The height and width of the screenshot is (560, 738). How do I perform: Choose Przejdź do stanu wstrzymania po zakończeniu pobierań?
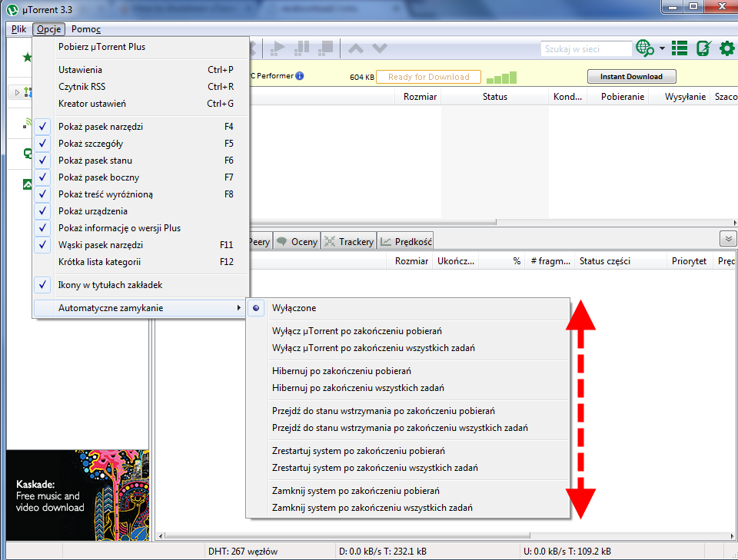coord(408,411)
